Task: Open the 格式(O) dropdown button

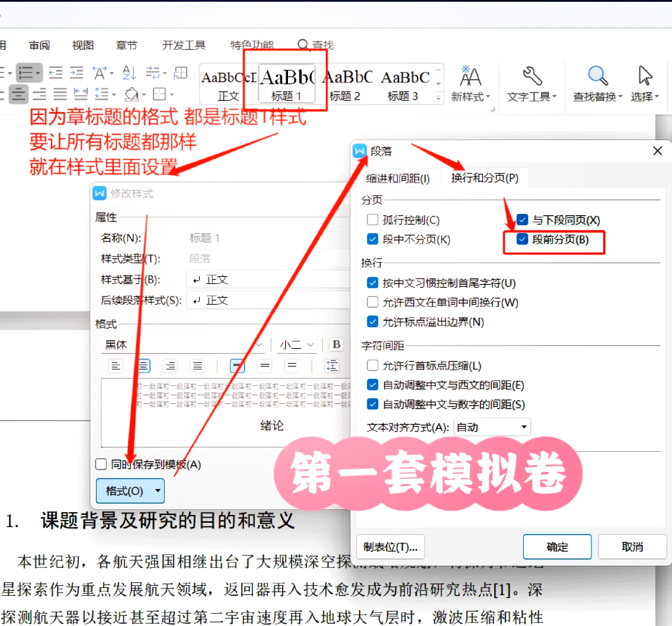Action: (130, 491)
